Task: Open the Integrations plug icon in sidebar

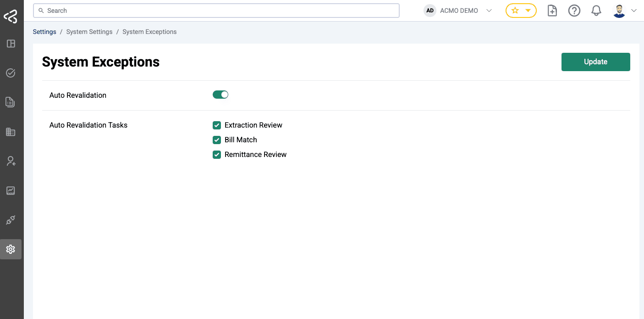Action: coord(11,220)
